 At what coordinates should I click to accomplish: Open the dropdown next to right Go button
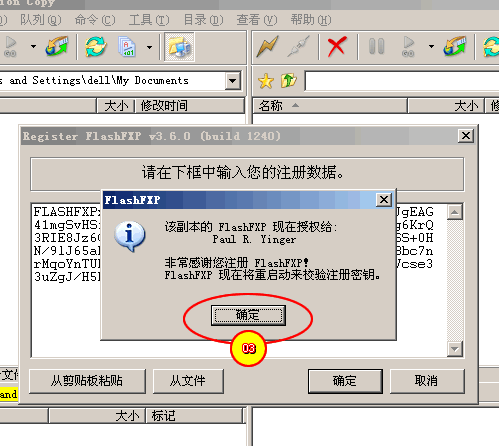coord(431,47)
